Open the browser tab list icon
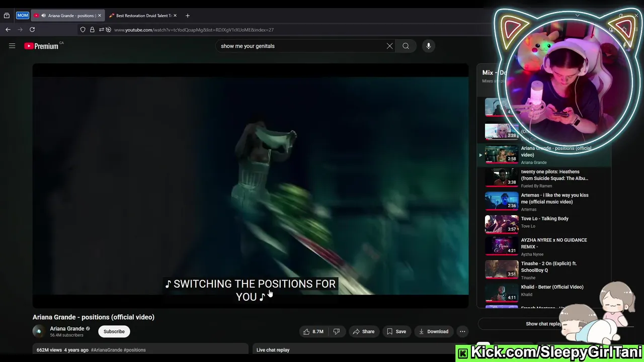Image resolution: width=644 pixels, height=362 pixels. [7, 16]
